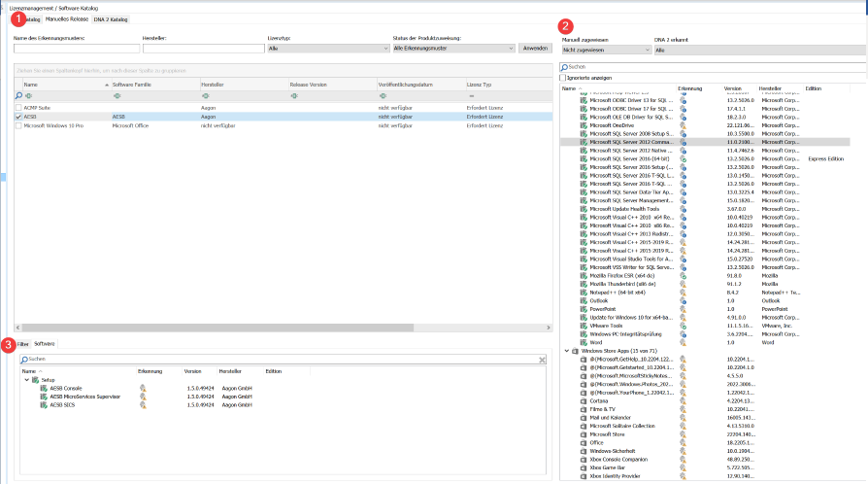868x484 pixels.
Task: Enable the Ignorierte anzeigen checkbox
Action: click(x=564, y=77)
